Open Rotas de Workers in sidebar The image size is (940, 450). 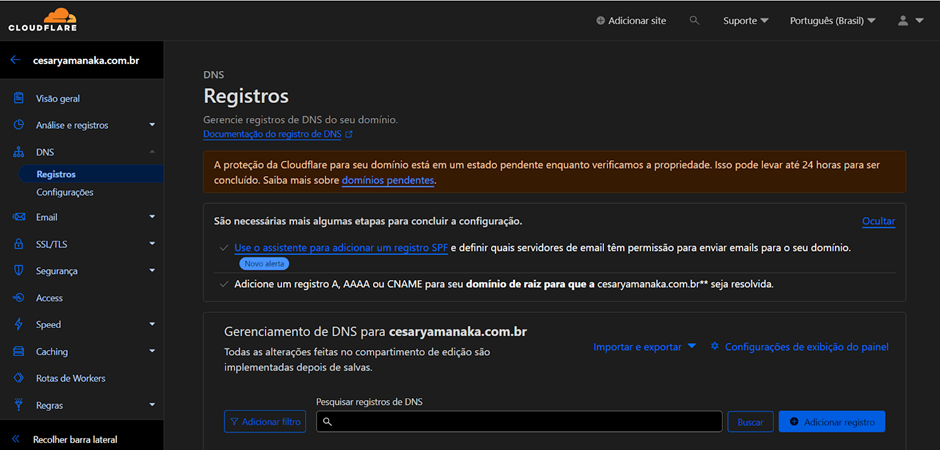click(x=70, y=379)
